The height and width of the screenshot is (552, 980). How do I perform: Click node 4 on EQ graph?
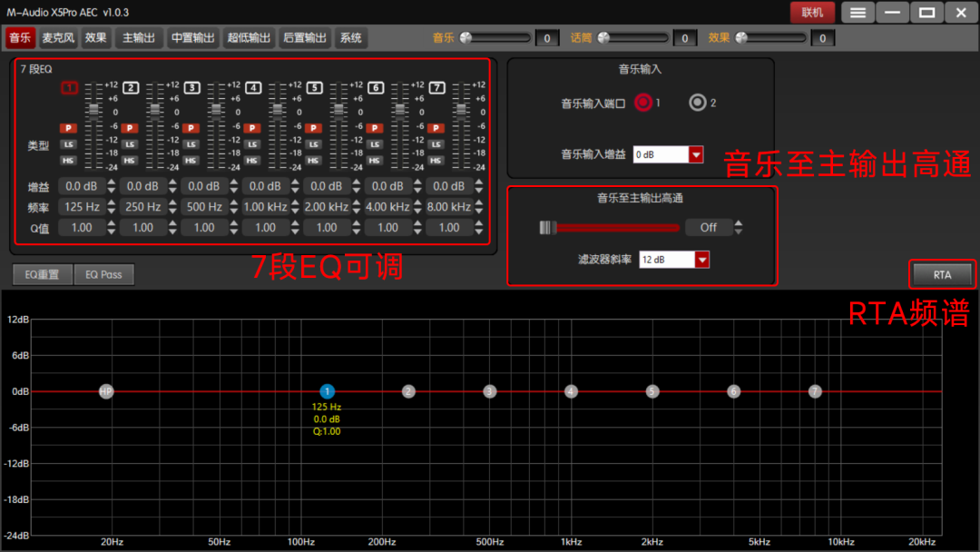coord(571,391)
